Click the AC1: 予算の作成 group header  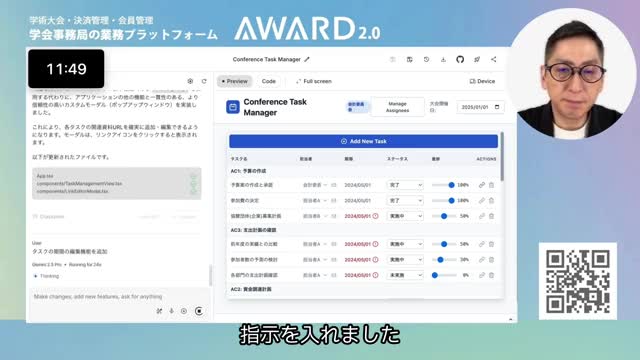[248, 171]
